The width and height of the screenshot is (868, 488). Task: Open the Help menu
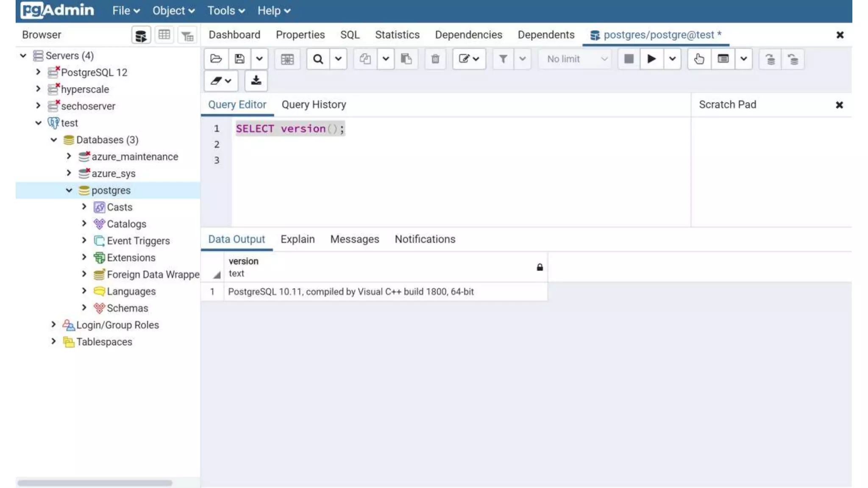coord(274,11)
